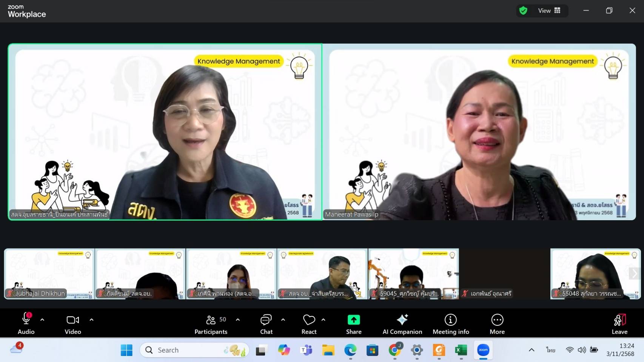
Task: Open the More options menu
Action: (x=497, y=324)
